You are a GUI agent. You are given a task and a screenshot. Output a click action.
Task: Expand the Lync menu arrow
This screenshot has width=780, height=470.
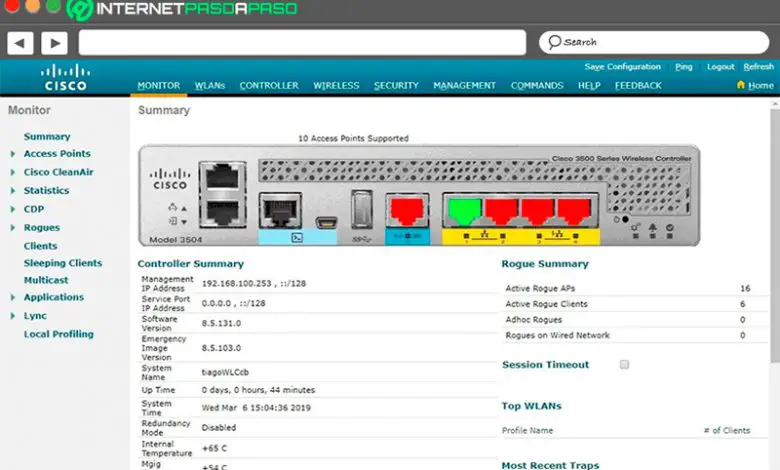(13, 316)
